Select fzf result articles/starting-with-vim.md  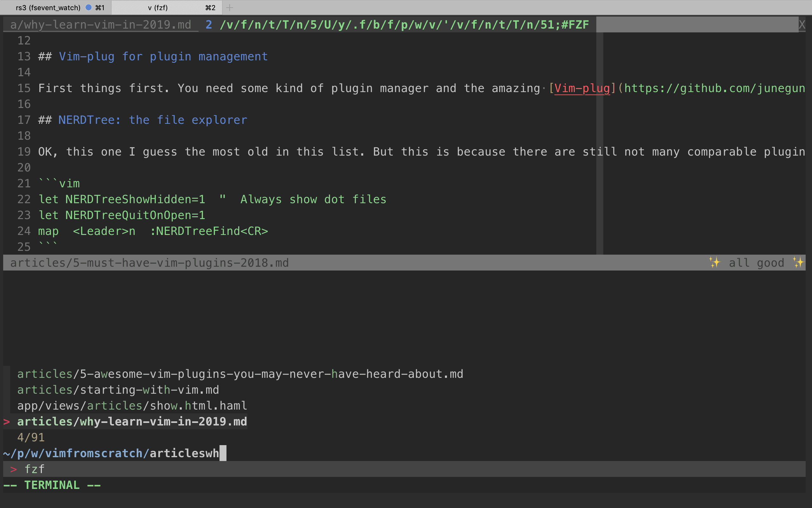tap(118, 390)
